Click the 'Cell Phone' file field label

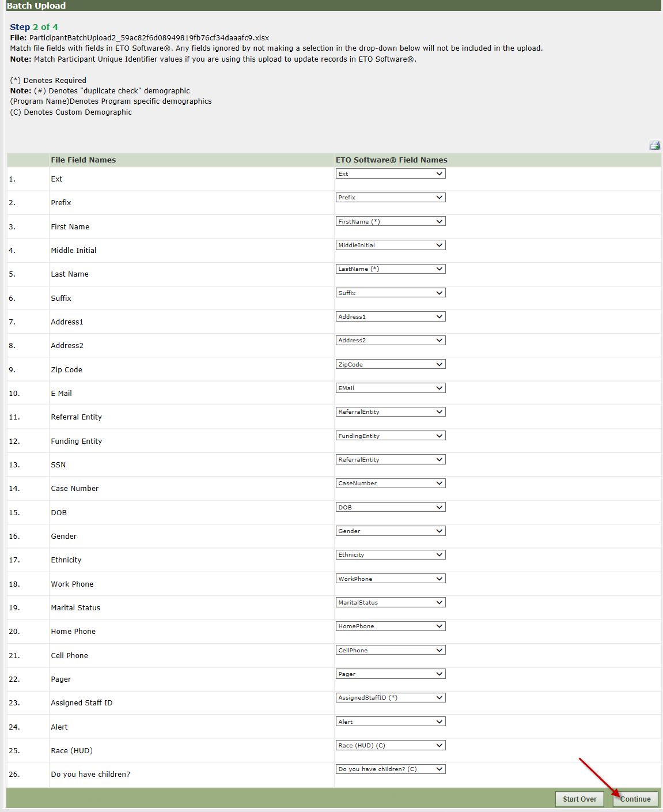70,656
